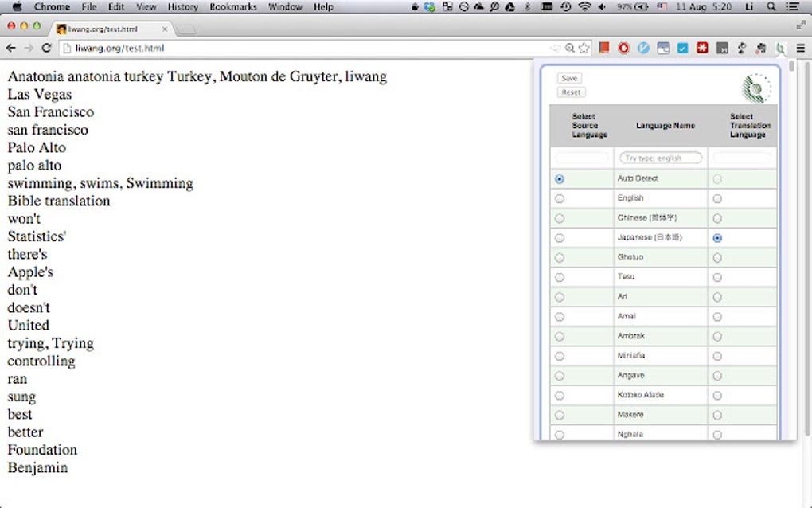Click the Wi-Fi status icon
Image resolution: width=812 pixels, height=508 pixels.
coord(584,6)
